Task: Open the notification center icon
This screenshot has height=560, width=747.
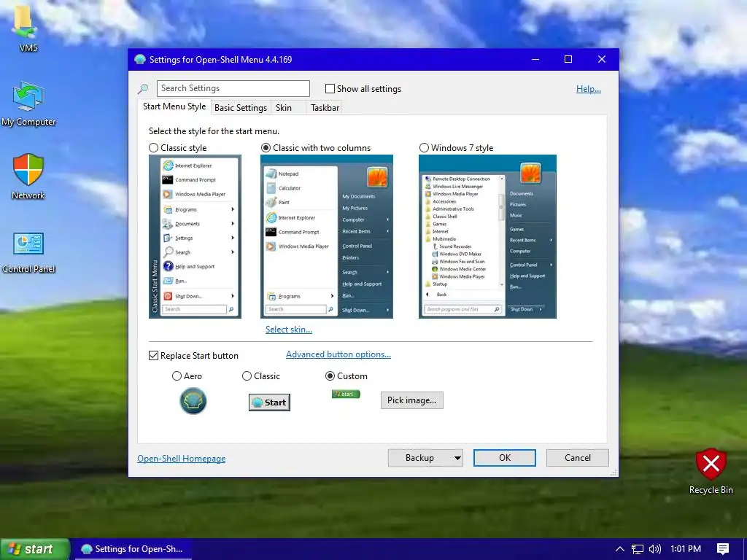Action: [x=722, y=549]
